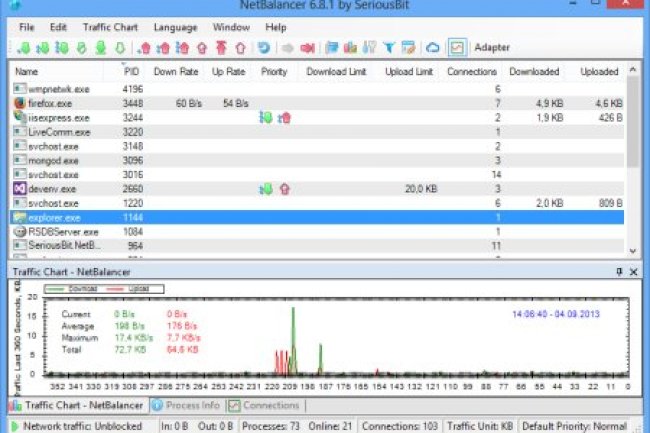Click the cloud icon in the toolbar
The height and width of the screenshot is (433, 650).
[x=433, y=47]
